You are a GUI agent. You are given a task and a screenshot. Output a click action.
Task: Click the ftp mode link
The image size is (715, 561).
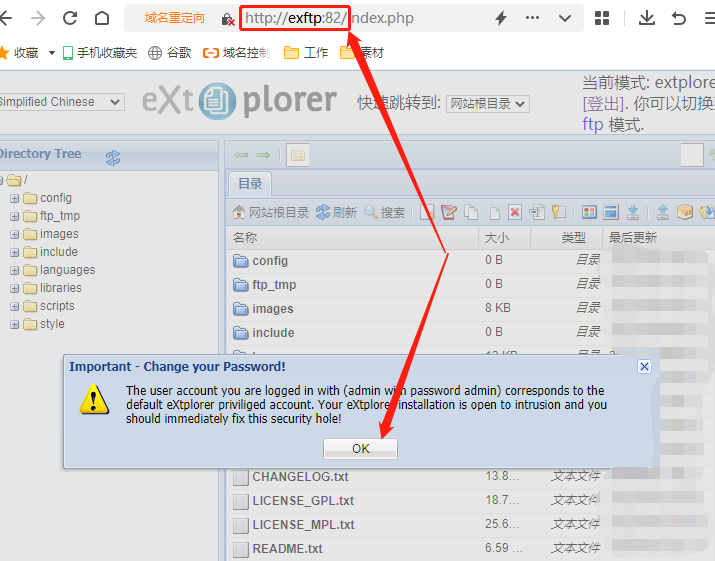point(593,125)
